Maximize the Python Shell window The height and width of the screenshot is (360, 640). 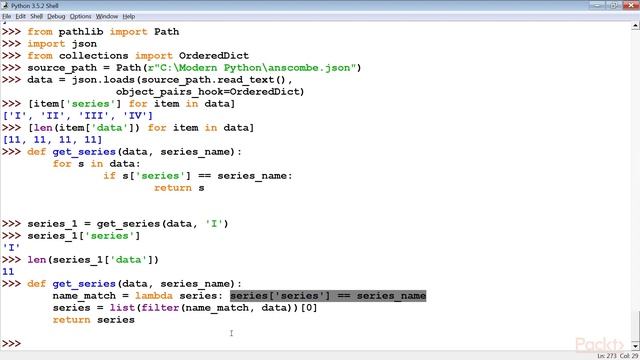613,5
